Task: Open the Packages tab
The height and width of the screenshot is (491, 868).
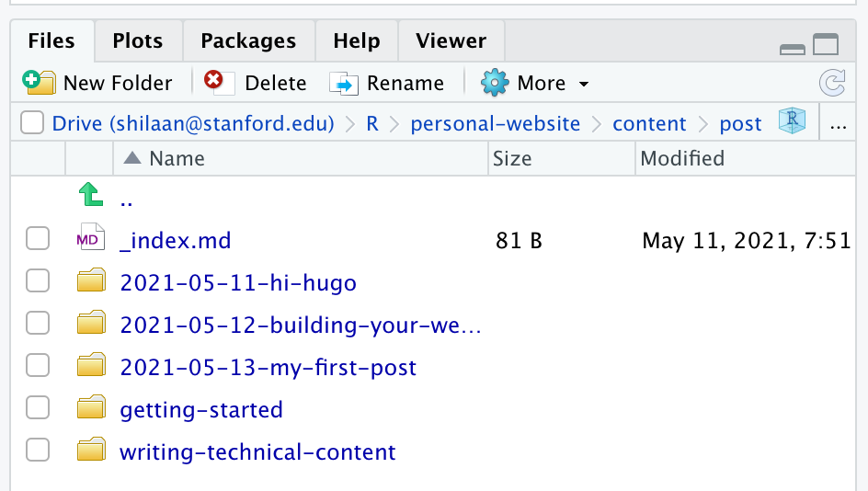Action: (x=248, y=40)
